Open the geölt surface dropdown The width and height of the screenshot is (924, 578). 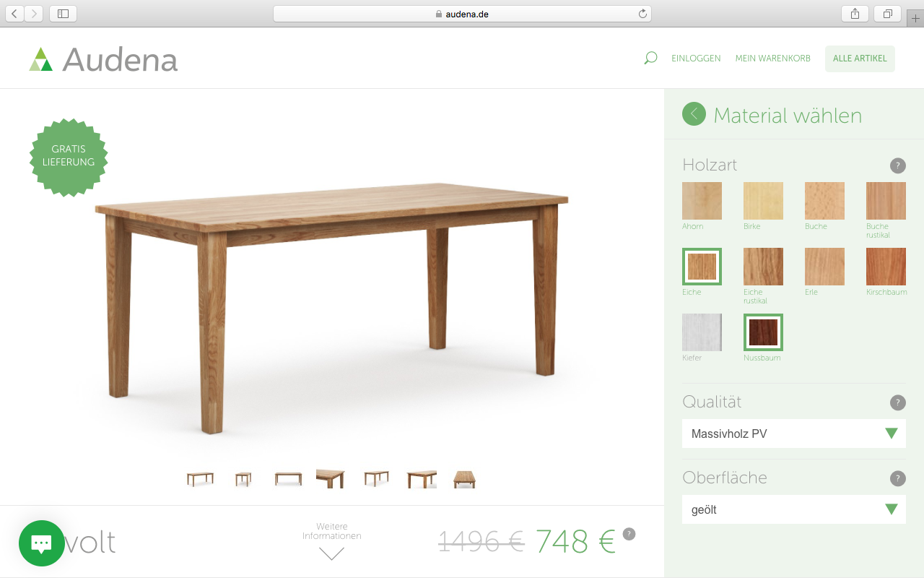794,509
